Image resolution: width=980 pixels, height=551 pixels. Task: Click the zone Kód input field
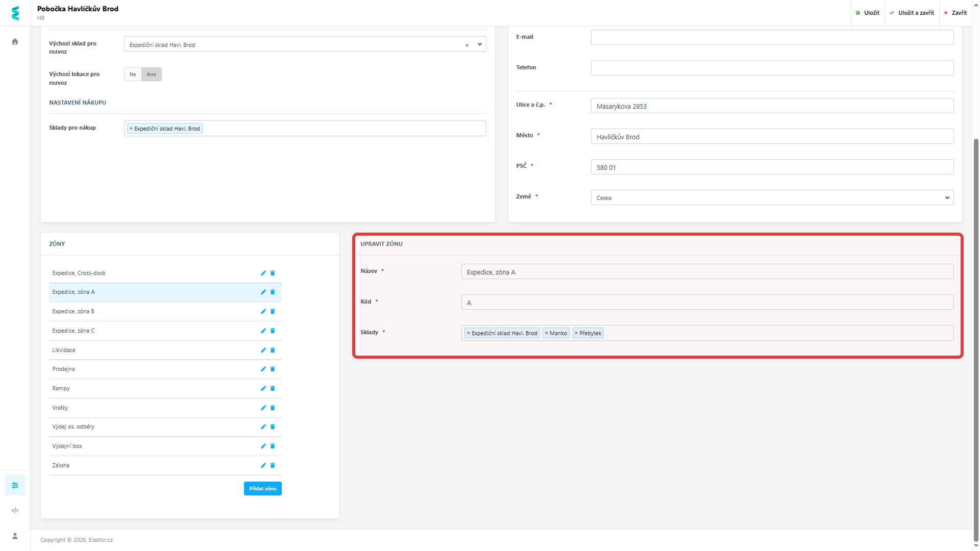point(707,302)
